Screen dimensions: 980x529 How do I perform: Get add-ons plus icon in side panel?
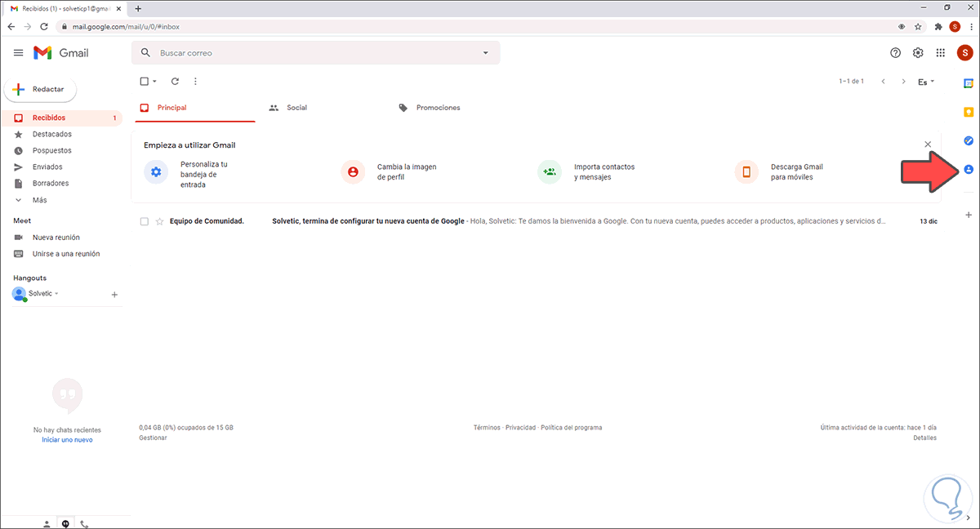pos(969,215)
